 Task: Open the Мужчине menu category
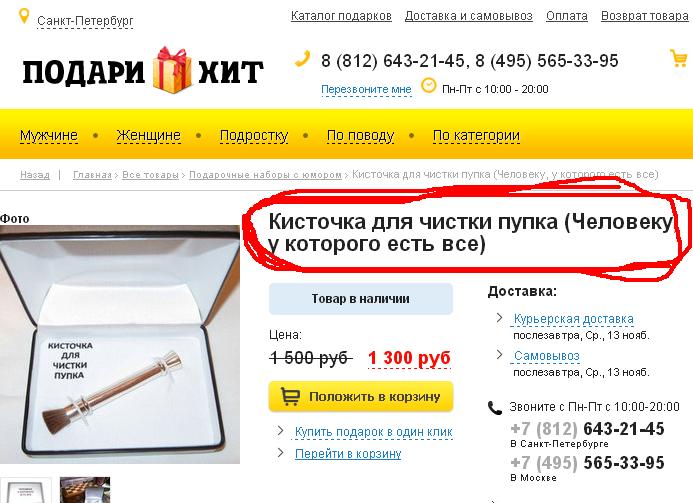(49, 135)
